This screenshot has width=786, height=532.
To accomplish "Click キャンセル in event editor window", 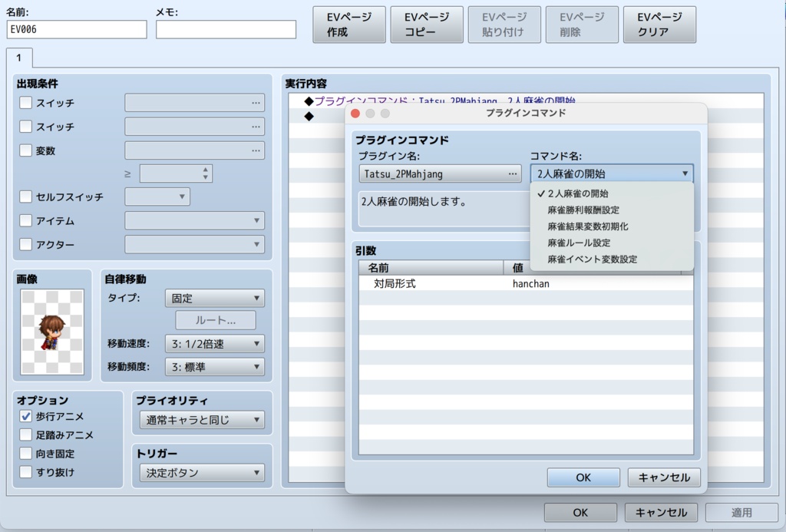I will [661, 513].
